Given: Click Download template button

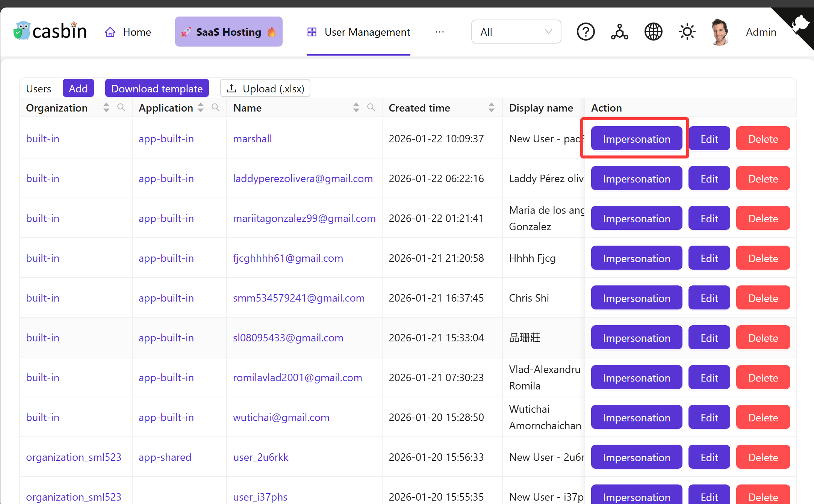Looking at the screenshot, I should pos(157,89).
